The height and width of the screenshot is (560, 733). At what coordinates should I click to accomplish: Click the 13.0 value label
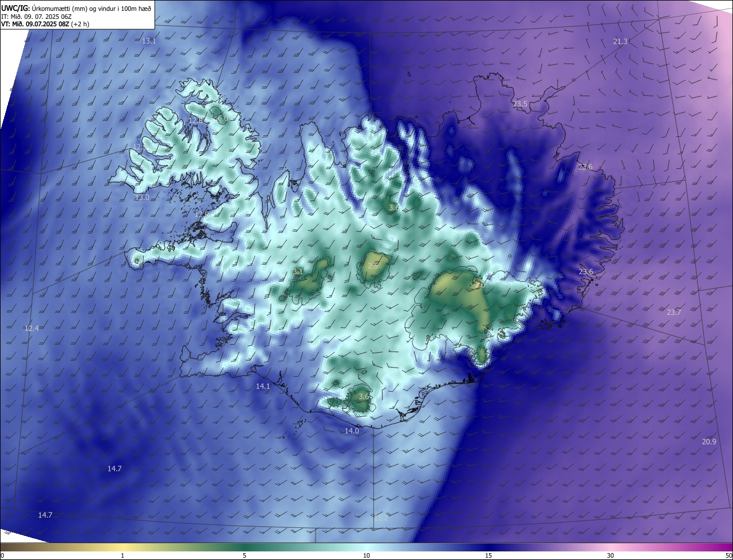pyautogui.click(x=142, y=197)
